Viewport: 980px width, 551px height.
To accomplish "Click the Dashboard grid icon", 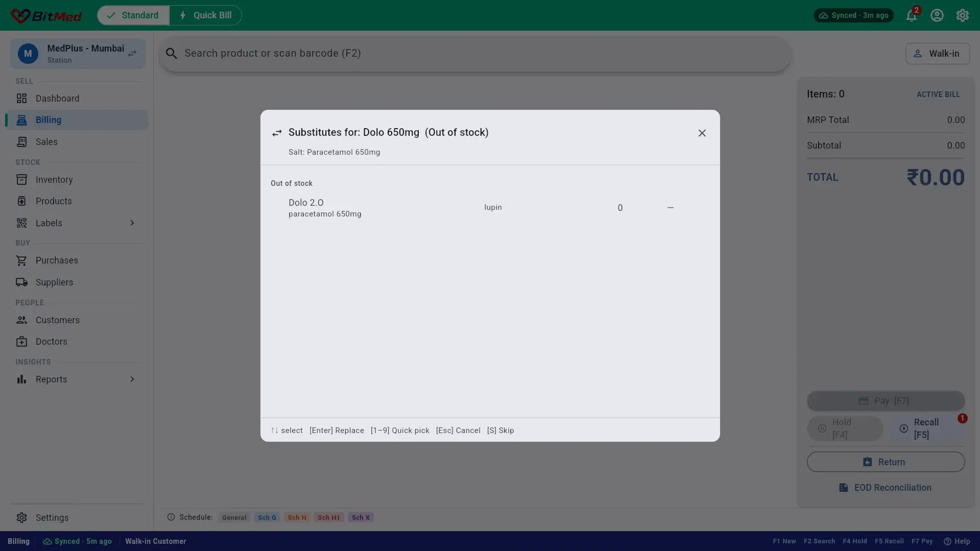I will [x=21, y=99].
